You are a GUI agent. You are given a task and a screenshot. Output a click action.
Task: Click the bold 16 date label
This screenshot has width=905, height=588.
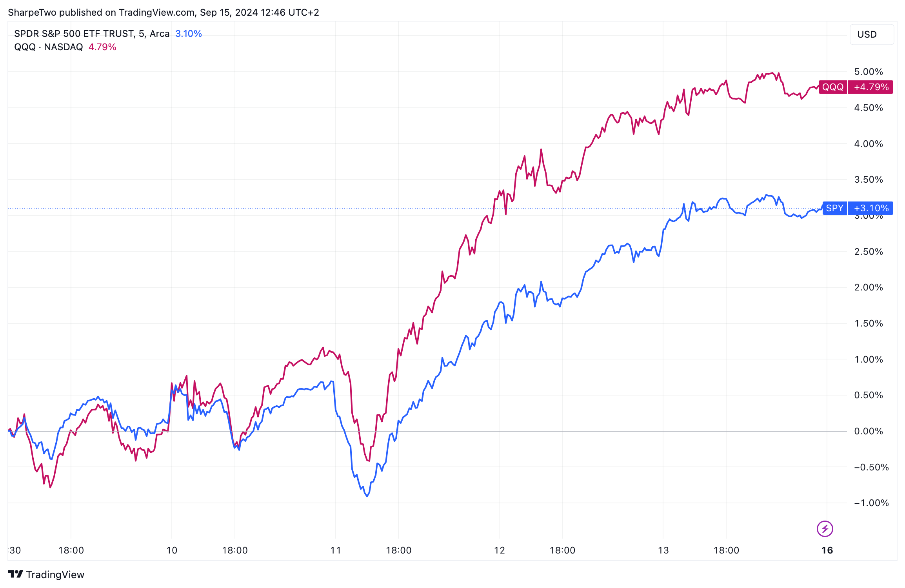pos(827,550)
